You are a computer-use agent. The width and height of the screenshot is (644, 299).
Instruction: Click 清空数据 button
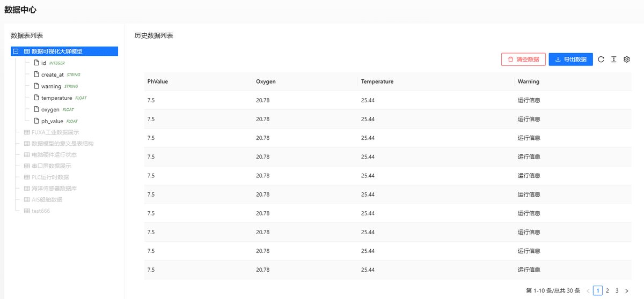pyautogui.click(x=523, y=59)
